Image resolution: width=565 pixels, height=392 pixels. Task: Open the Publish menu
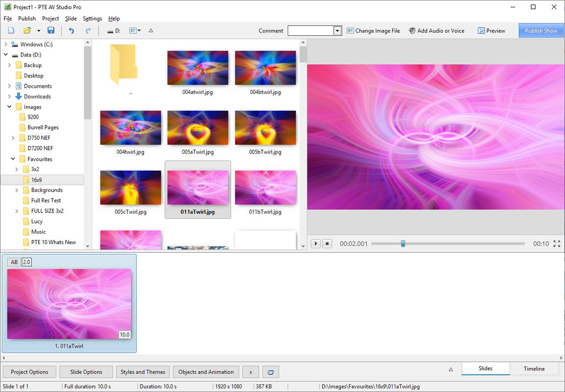click(27, 19)
